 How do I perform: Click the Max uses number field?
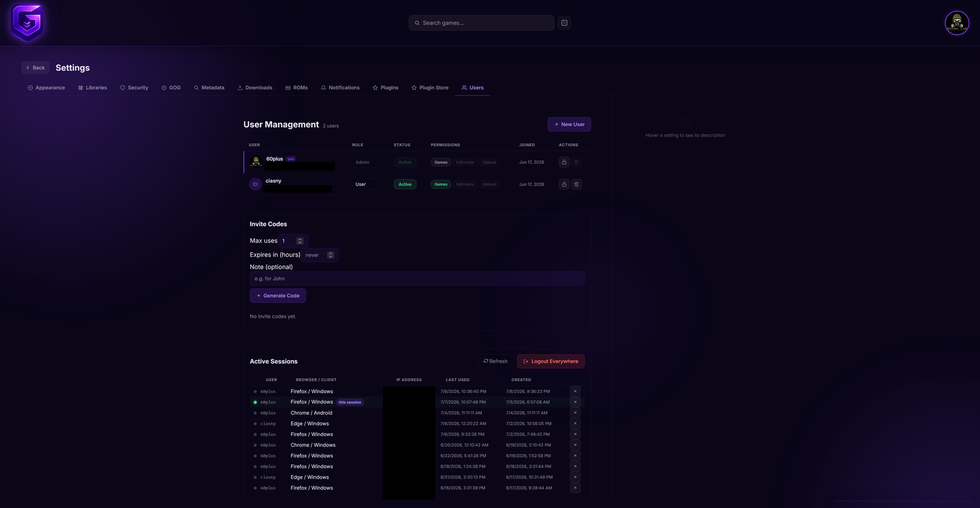pyautogui.click(x=292, y=241)
